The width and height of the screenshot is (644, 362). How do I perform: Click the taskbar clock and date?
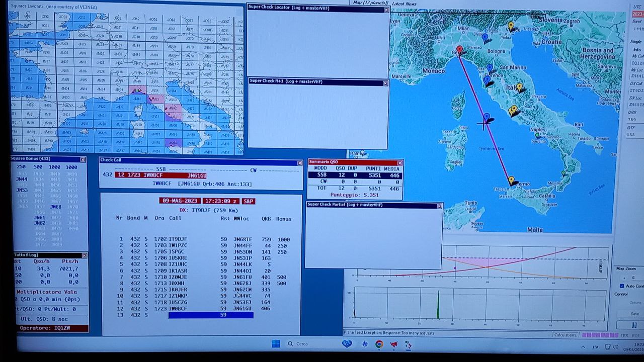click(634, 347)
